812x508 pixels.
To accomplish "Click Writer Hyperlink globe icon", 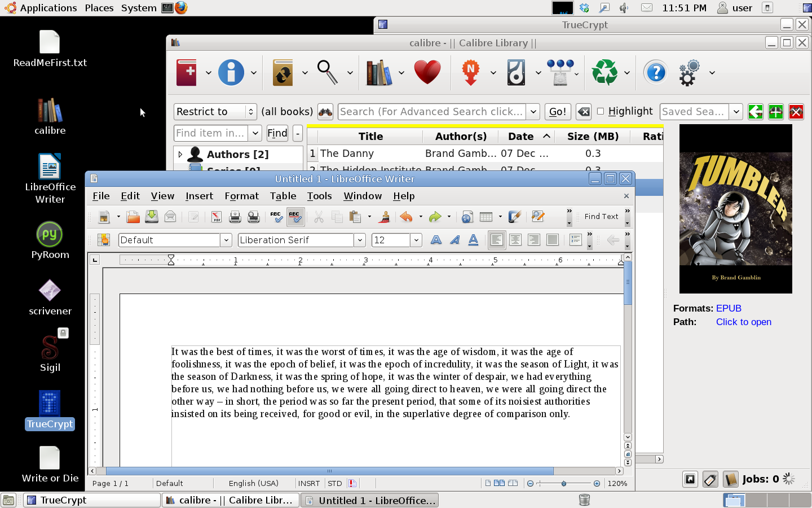I will pyautogui.click(x=467, y=217).
